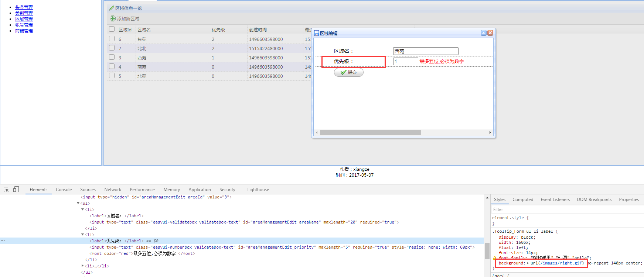Click the right arrow of the dialog's horizontal scrollbar
Image resolution: width=644 pixels, height=277 pixels.
click(490, 132)
